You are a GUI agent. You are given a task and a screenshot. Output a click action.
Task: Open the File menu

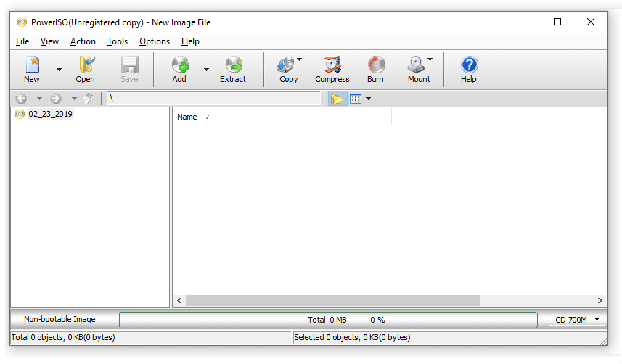pos(22,41)
